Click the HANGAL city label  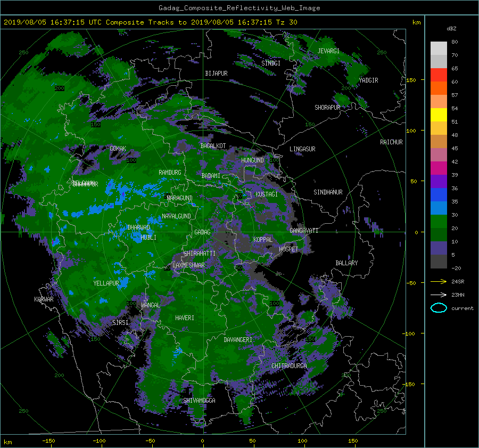[x=151, y=305]
